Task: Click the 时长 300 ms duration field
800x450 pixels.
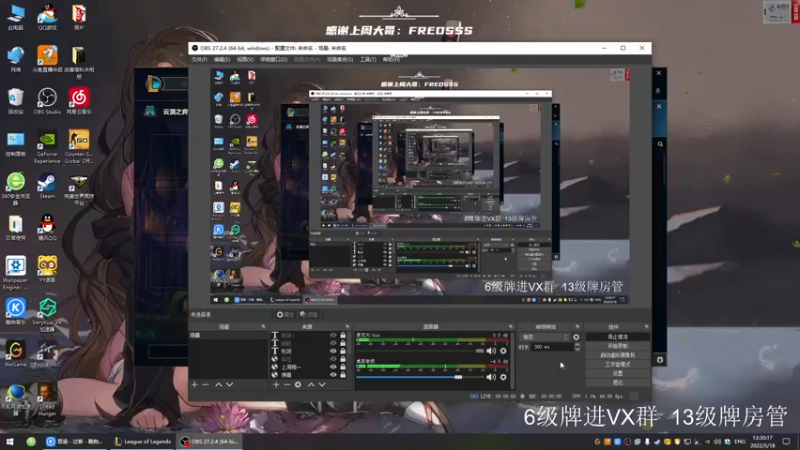Action: pyautogui.click(x=552, y=347)
